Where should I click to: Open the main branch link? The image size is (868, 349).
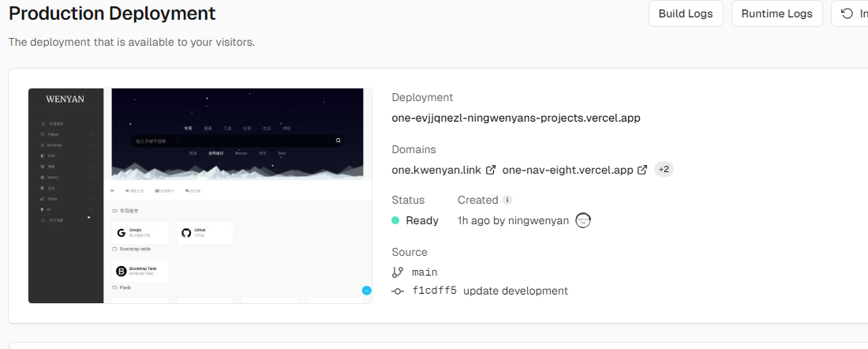425,272
